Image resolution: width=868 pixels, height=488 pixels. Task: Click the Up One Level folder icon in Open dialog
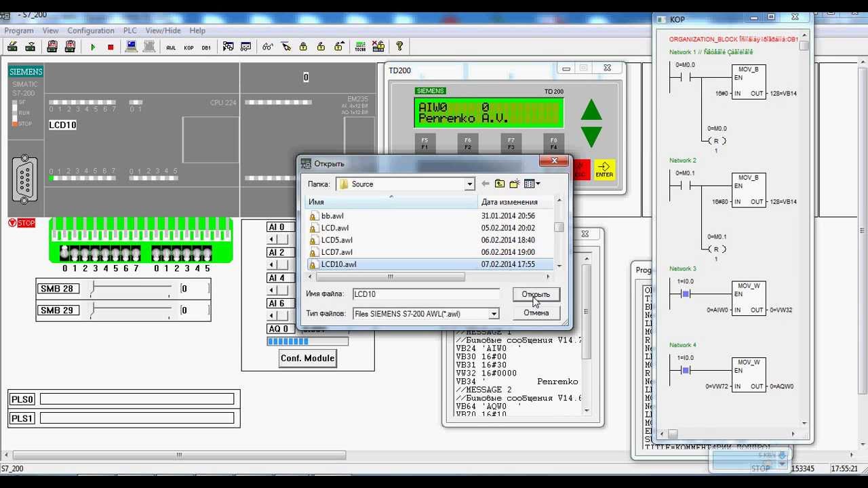[x=500, y=184]
